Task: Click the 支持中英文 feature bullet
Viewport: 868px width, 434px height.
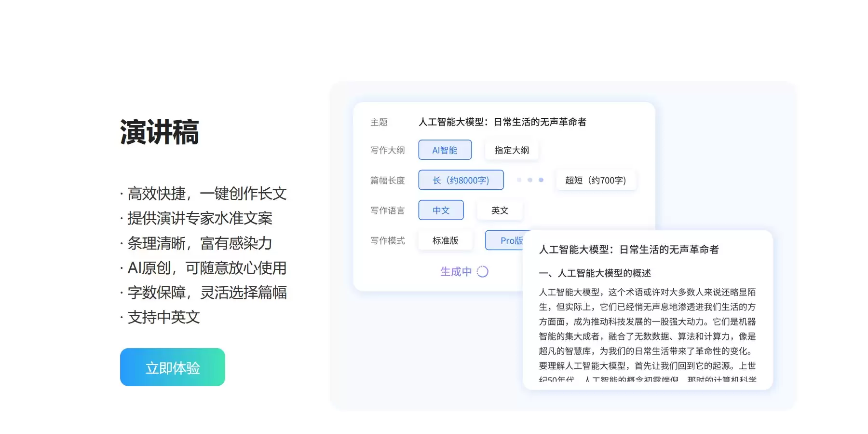Action: click(x=163, y=317)
